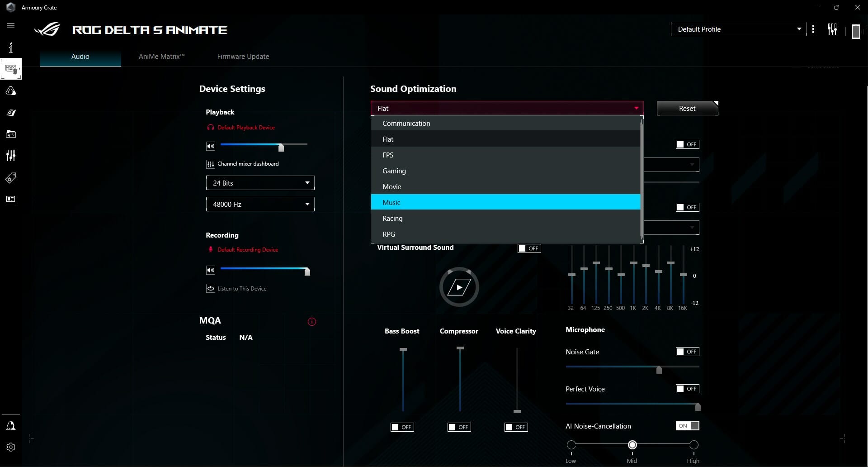This screenshot has width=868, height=467.
Task: Switch to the Firmware Update tab
Action: 243,57
